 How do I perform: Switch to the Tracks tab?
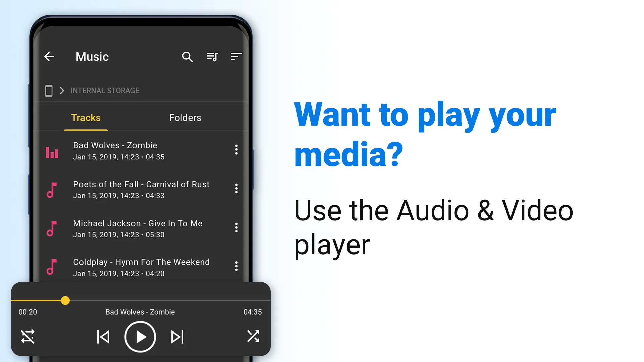pyautogui.click(x=86, y=118)
